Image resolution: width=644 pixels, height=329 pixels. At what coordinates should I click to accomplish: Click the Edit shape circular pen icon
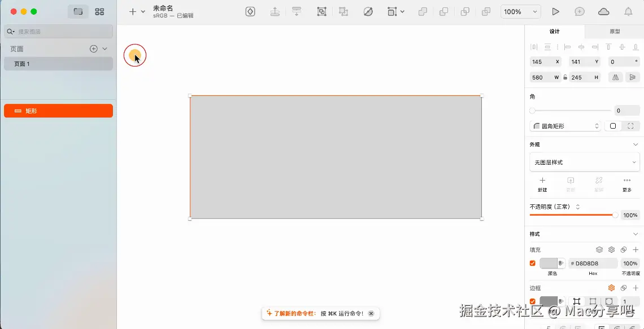368,12
